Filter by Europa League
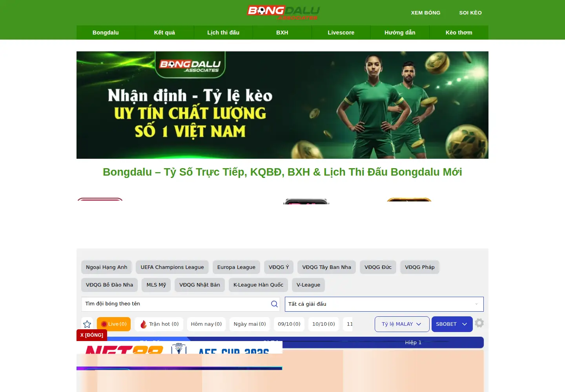The image size is (565, 392). (x=236, y=267)
